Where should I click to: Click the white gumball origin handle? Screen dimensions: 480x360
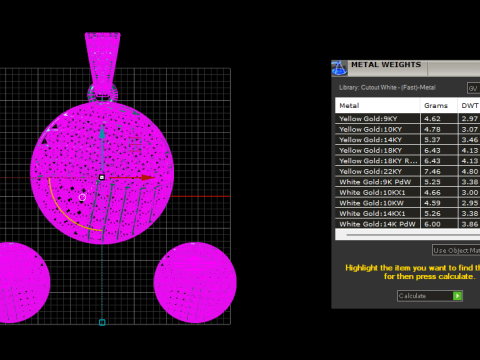click(102, 177)
